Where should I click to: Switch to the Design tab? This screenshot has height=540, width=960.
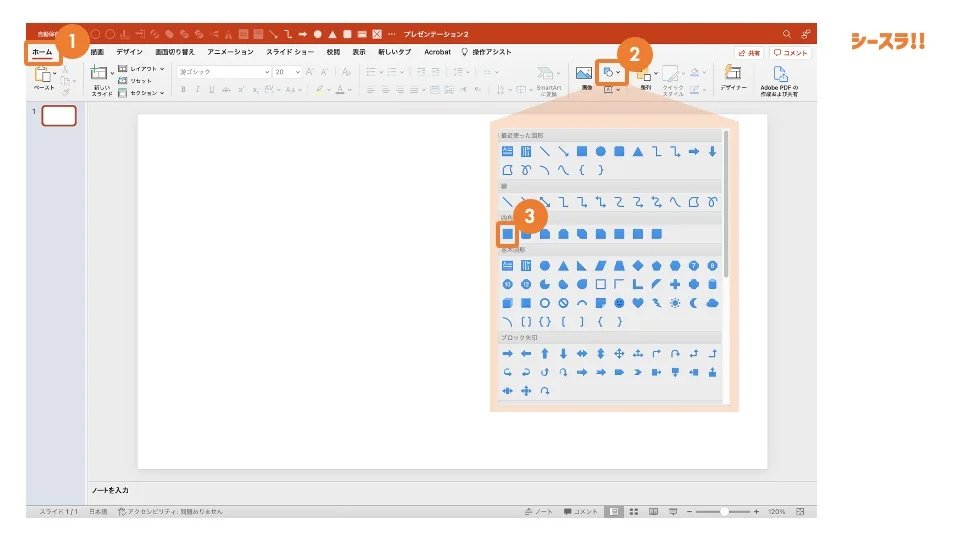coord(129,52)
